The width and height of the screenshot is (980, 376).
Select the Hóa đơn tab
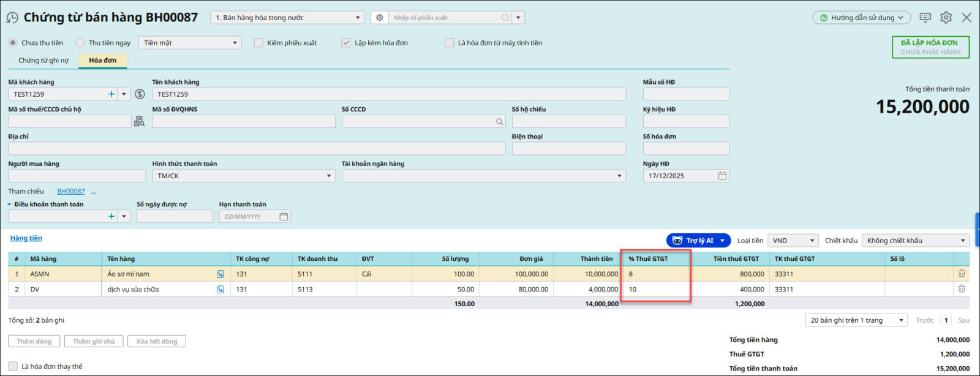pyautogui.click(x=102, y=60)
